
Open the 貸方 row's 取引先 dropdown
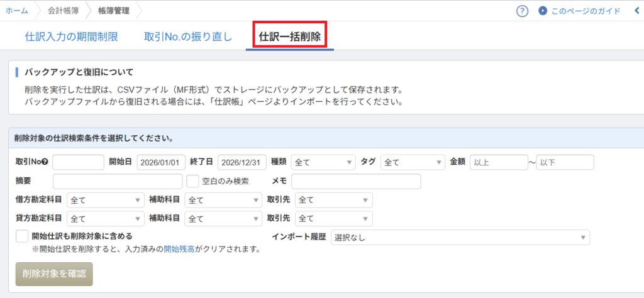click(x=334, y=219)
